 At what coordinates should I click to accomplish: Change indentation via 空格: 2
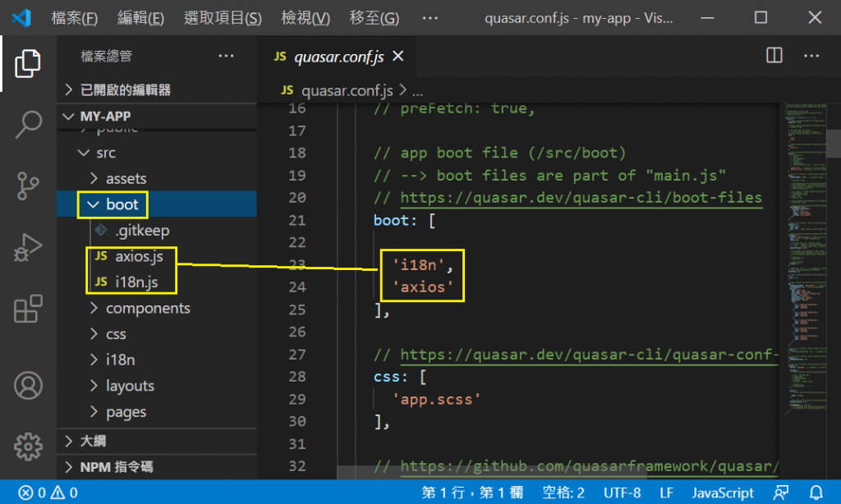point(563,493)
